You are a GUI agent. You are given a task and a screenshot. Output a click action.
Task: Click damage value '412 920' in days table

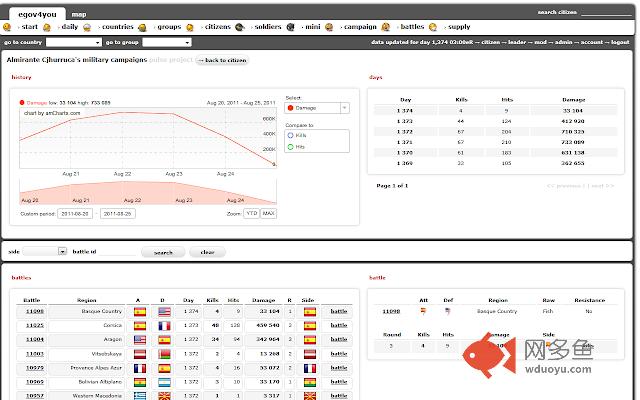click(573, 121)
